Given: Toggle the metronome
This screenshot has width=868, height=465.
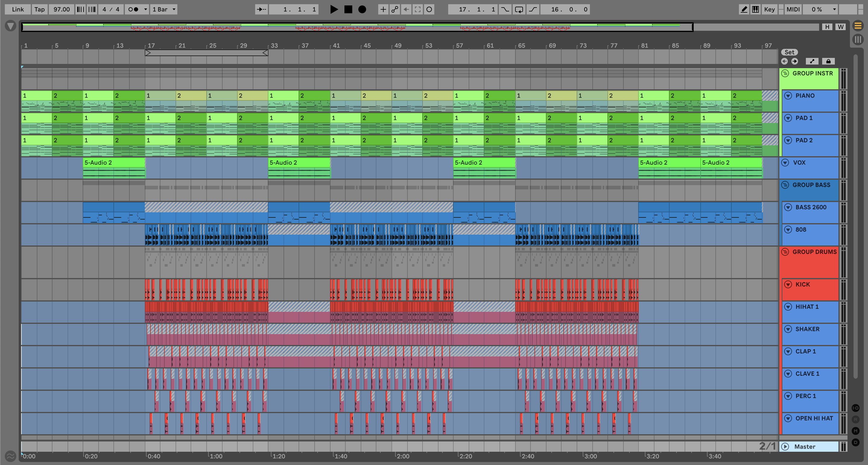Looking at the screenshot, I should [x=133, y=9].
